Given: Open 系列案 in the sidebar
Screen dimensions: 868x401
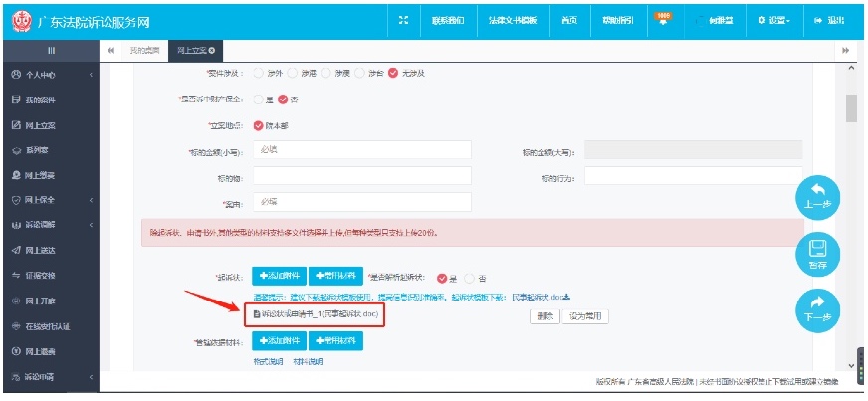Looking at the screenshot, I should (30, 150).
